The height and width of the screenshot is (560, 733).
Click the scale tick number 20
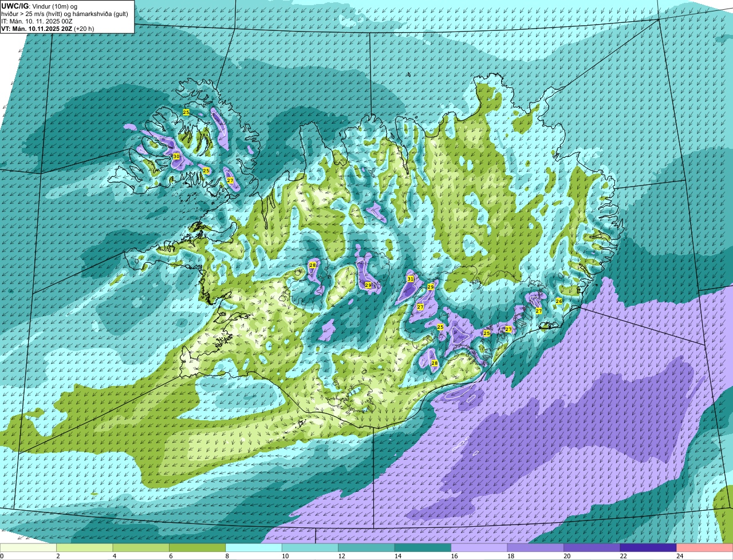coord(567,556)
